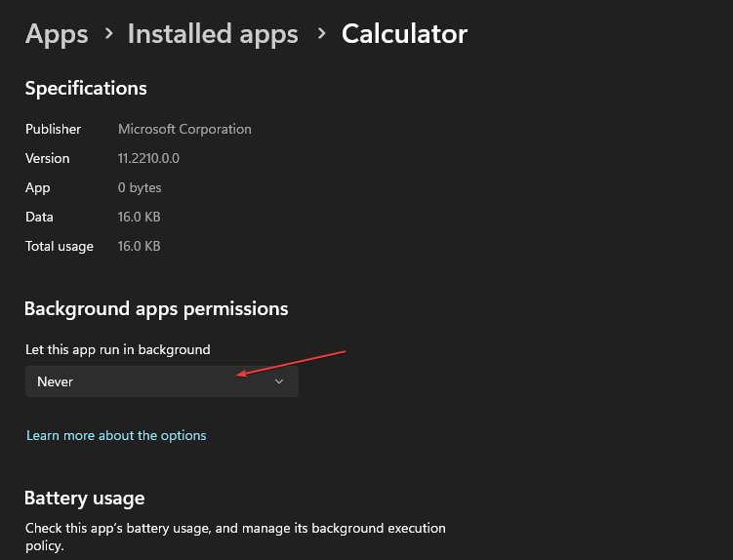Click the Publisher label
Image resolution: width=733 pixels, height=560 pixels.
(x=53, y=129)
